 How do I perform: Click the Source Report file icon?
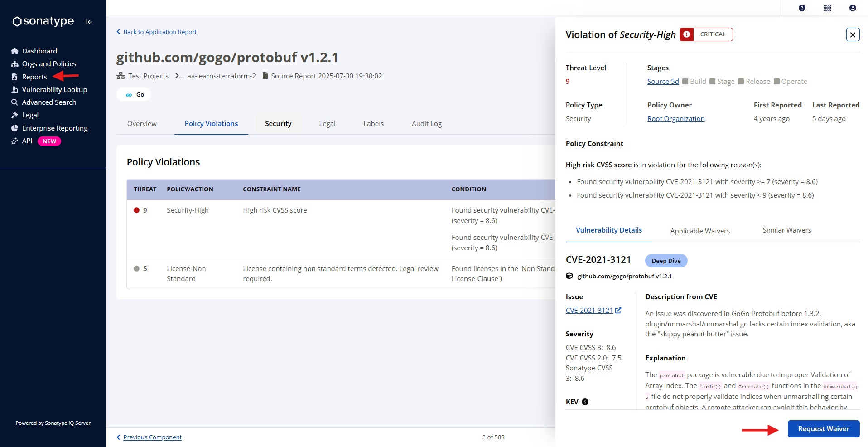[265, 76]
